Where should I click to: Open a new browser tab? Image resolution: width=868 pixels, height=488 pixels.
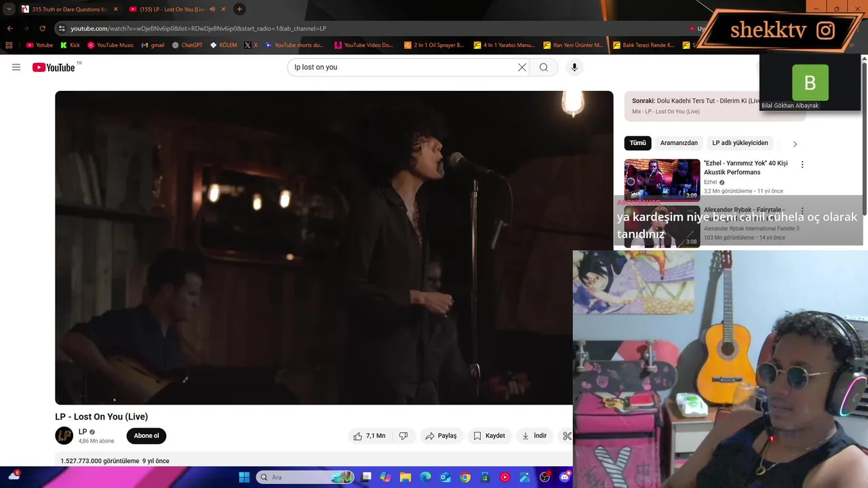[239, 9]
